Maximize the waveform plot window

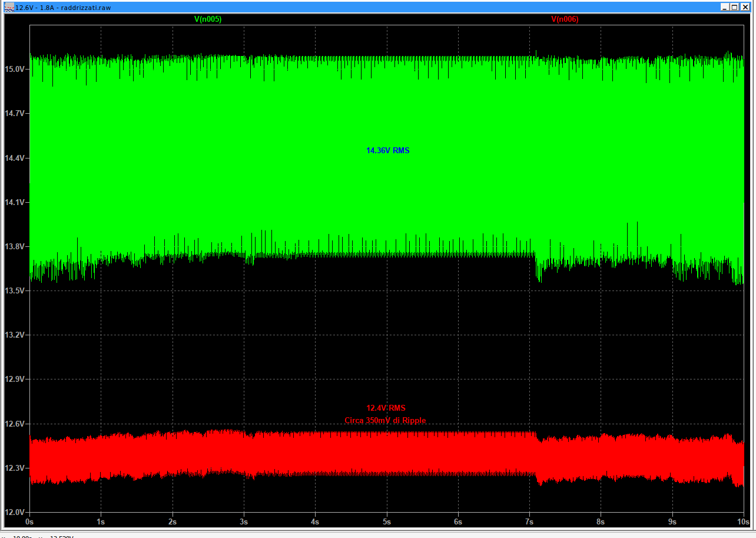tap(734, 7)
